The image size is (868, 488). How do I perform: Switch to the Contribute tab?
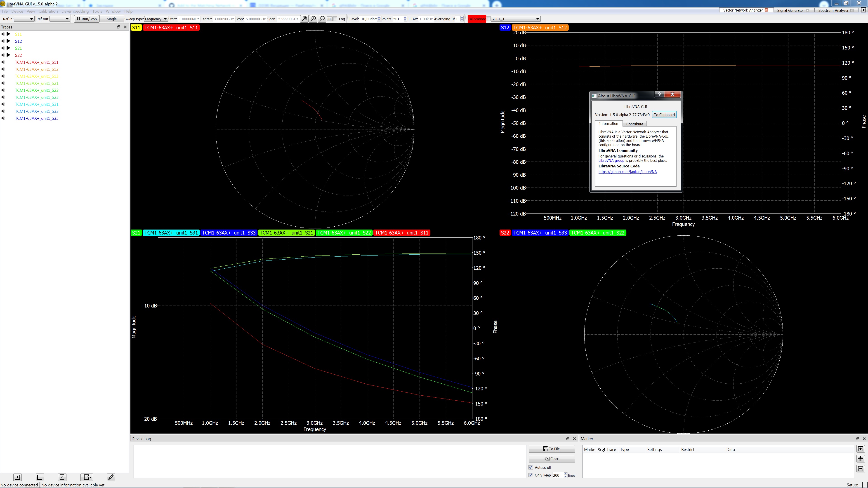(x=634, y=124)
